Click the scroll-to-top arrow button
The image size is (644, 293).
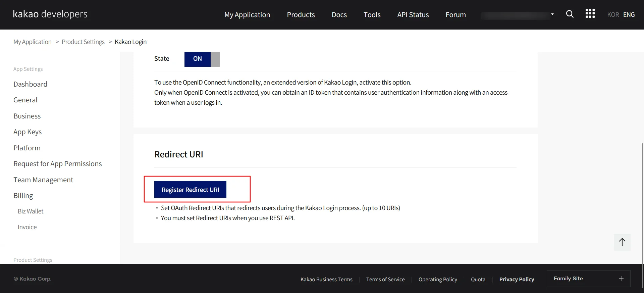(x=622, y=242)
